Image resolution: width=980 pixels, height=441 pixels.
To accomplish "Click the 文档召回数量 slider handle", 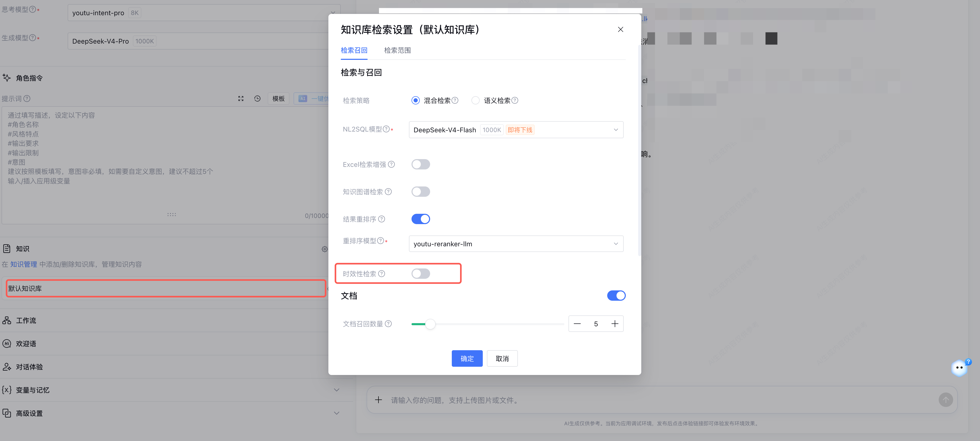I will pos(430,324).
